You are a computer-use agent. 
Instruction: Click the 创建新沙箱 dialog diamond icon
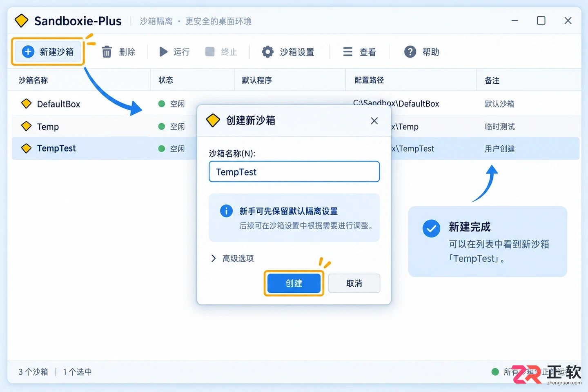coord(213,120)
